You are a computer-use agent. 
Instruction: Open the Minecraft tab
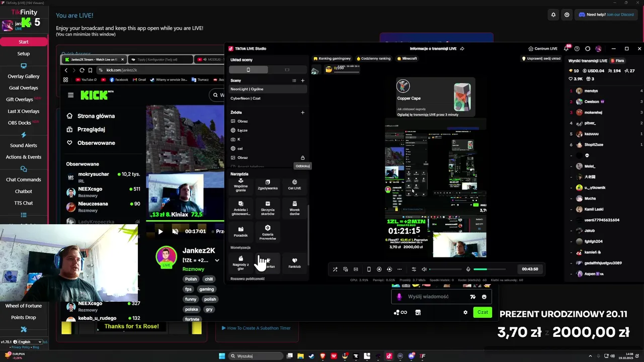407,58
